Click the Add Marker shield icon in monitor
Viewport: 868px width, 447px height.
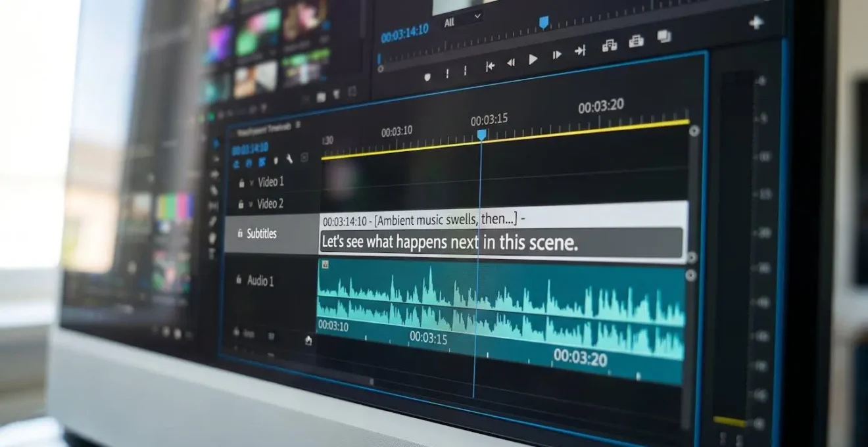click(x=427, y=77)
